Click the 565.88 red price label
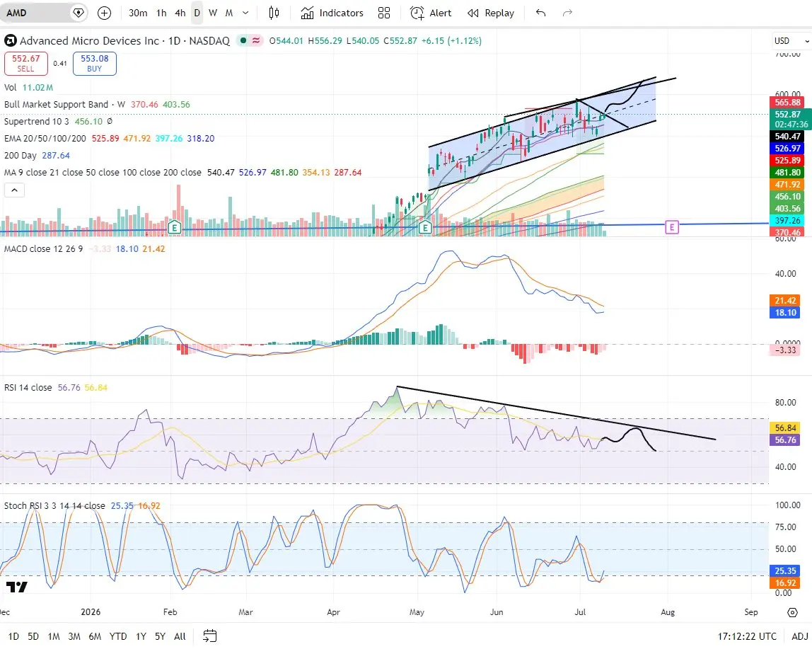This screenshot has width=812, height=649. pos(787,103)
